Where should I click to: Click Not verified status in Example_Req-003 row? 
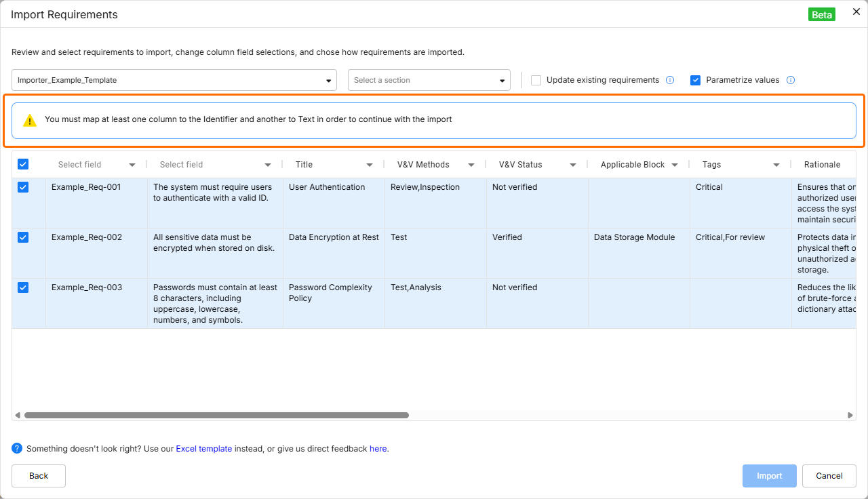pos(537,304)
